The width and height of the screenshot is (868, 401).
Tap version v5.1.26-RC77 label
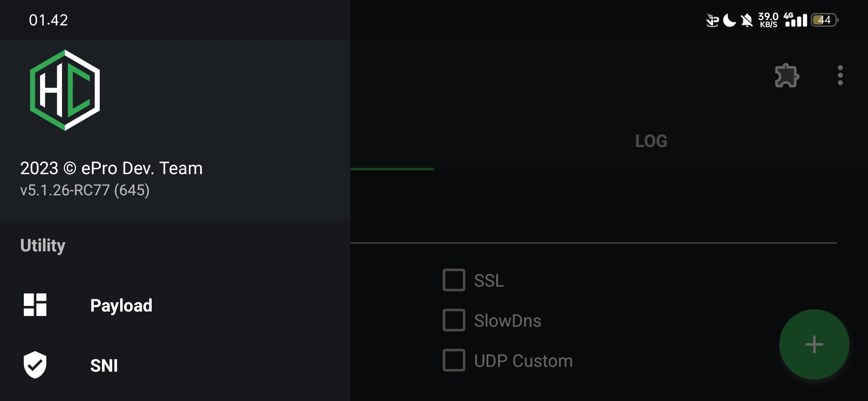click(85, 190)
